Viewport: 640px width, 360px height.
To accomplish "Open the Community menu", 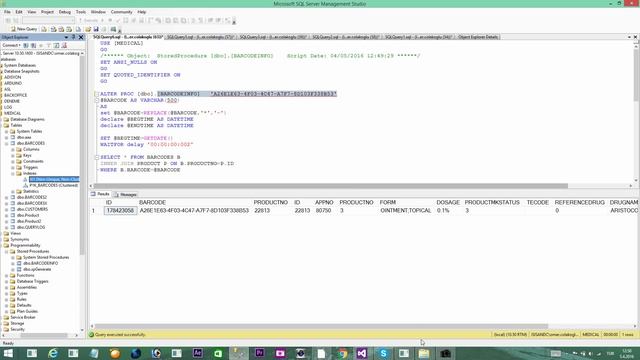I will click(x=122, y=12).
